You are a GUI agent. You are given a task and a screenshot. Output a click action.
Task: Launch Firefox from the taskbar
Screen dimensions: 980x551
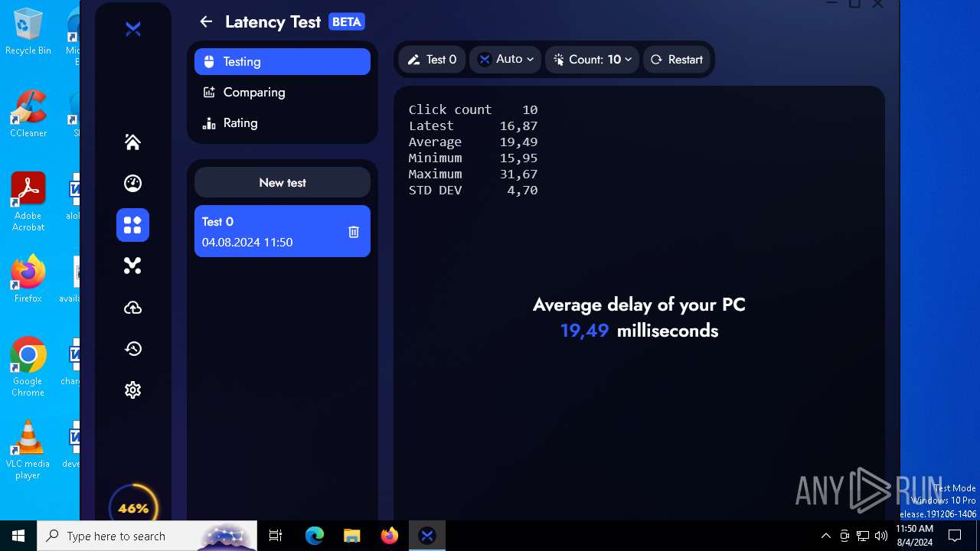389,536
